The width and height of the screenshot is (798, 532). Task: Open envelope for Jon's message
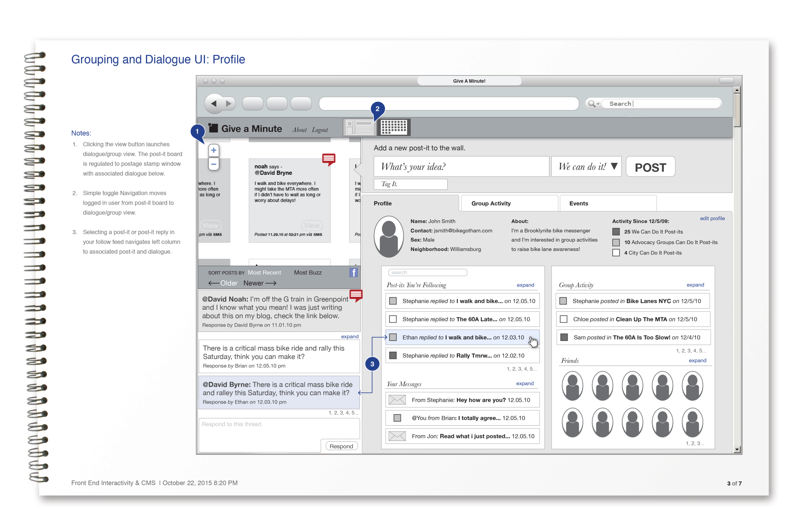tap(397, 436)
